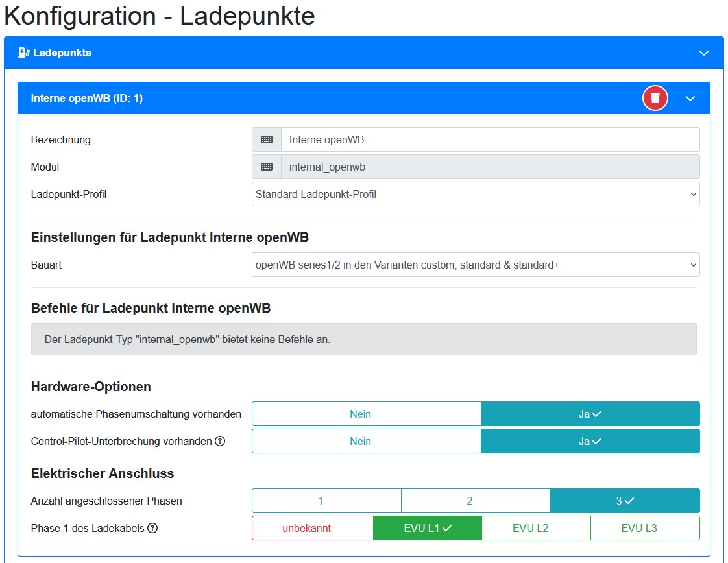
Task: Open help icon for Phase 1 des Ladekabels
Action: click(152, 528)
